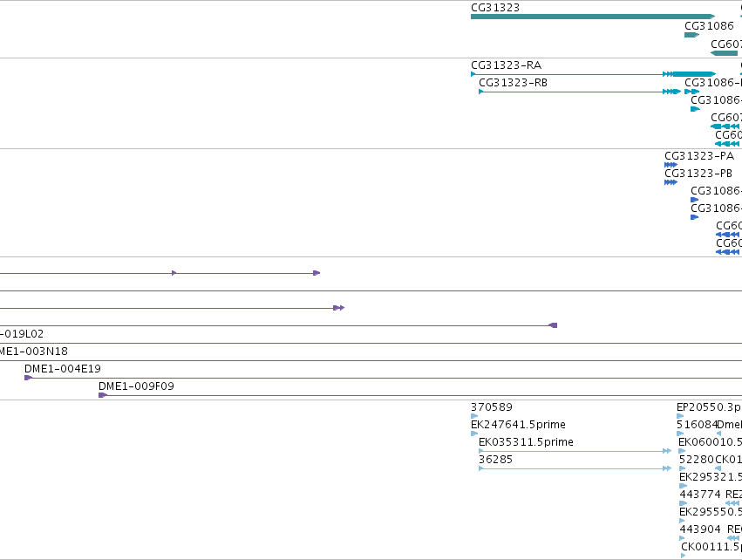Select the purple double-arrowhead clone end
This screenshot has height=560, width=742.
[339, 308]
